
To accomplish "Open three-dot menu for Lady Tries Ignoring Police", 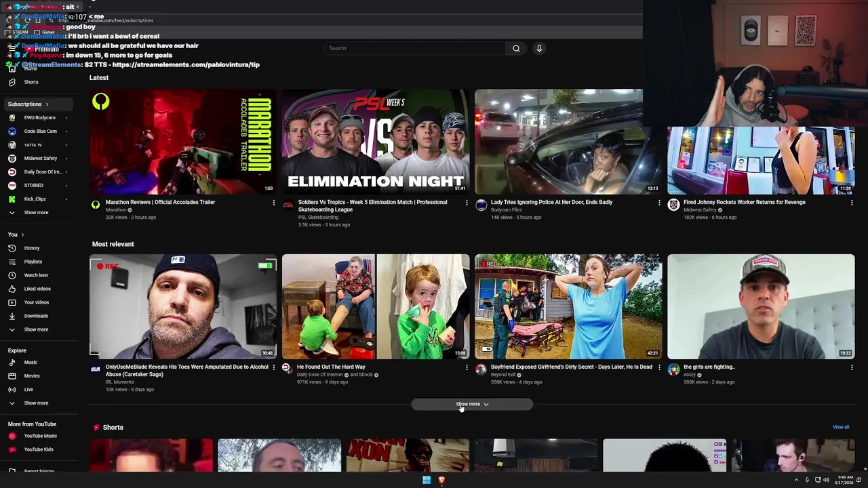I will pos(659,203).
